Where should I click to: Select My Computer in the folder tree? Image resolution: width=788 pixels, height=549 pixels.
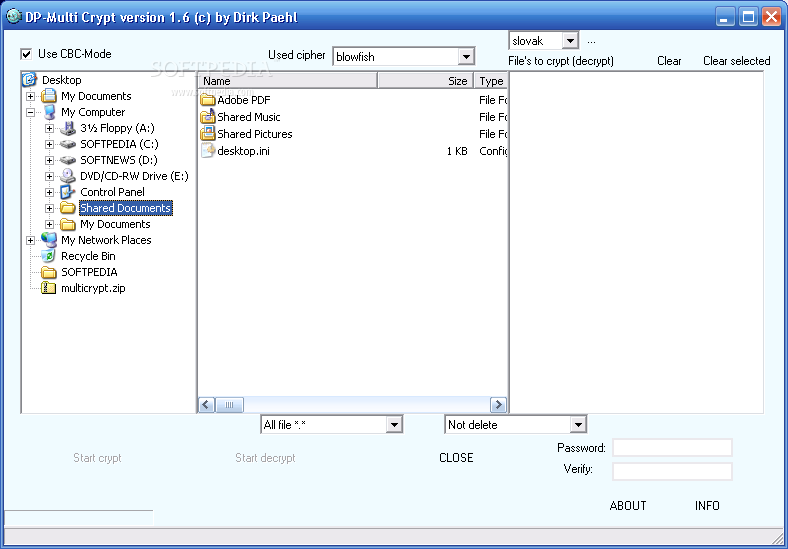93,112
